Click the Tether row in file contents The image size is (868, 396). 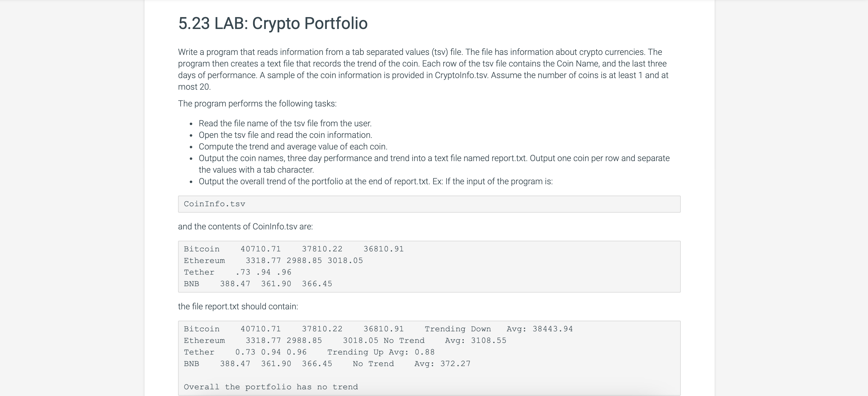238,272
